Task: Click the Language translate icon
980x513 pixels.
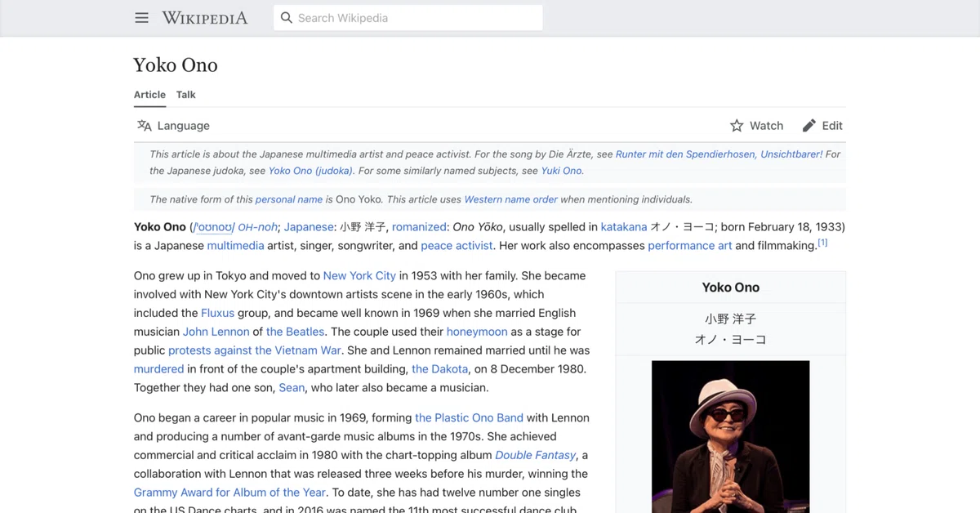Action: coord(145,126)
